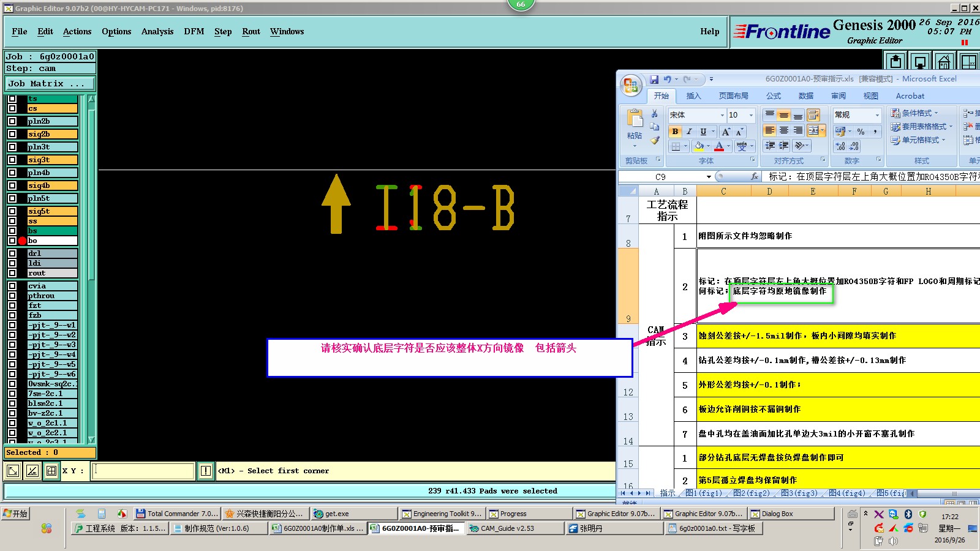Click the Job Matrix button

click(x=50, y=83)
